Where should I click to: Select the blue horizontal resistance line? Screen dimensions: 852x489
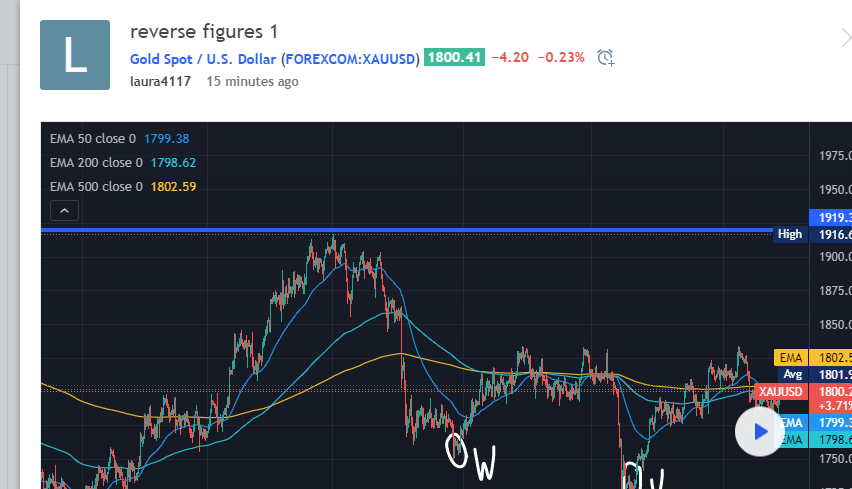tap(400, 230)
